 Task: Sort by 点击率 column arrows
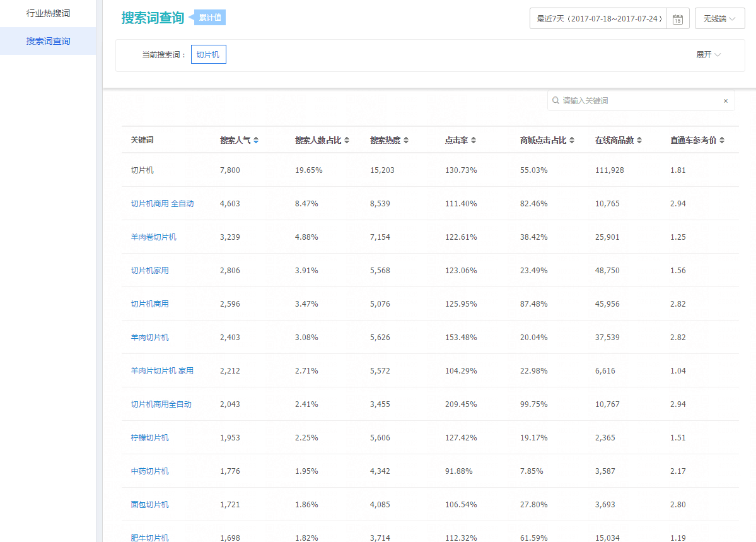[474, 140]
